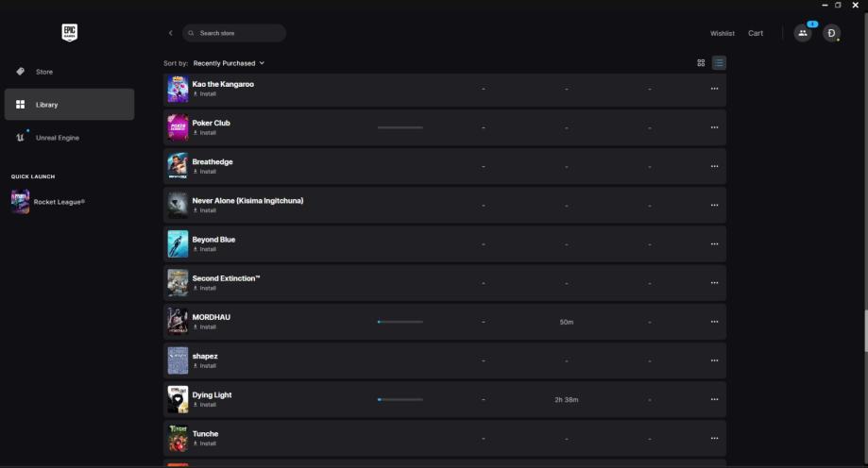
Task: Open the shapez three-dot options menu
Action: (x=714, y=360)
